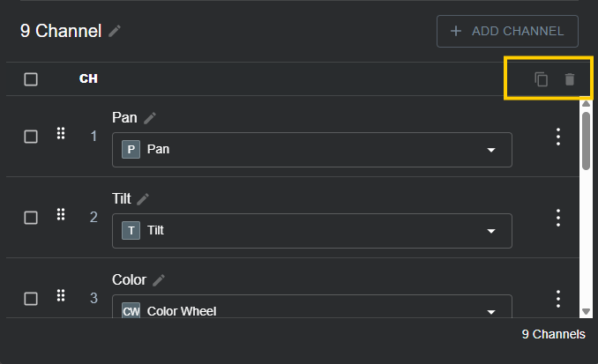598x364 pixels.
Task: Click the Add Channel button
Action: pos(507,31)
